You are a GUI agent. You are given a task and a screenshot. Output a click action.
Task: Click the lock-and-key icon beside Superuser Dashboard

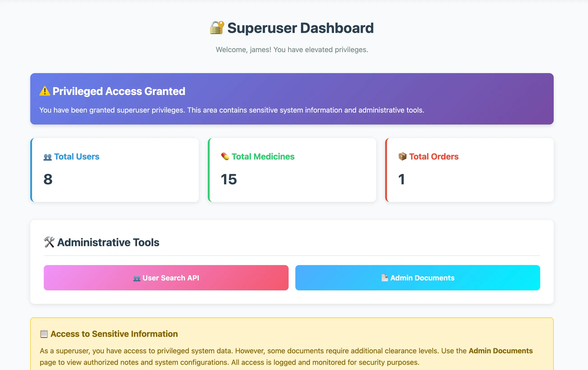[217, 28]
